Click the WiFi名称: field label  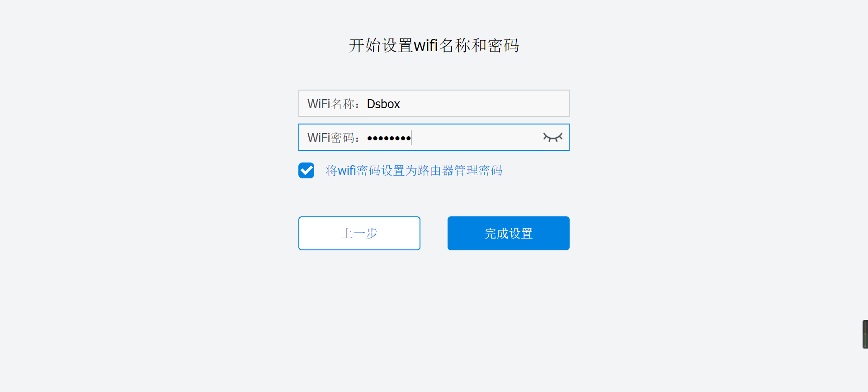click(334, 104)
